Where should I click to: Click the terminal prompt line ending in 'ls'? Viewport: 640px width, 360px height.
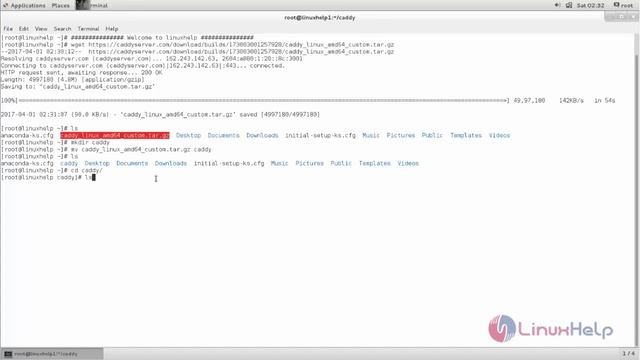click(x=48, y=178)
